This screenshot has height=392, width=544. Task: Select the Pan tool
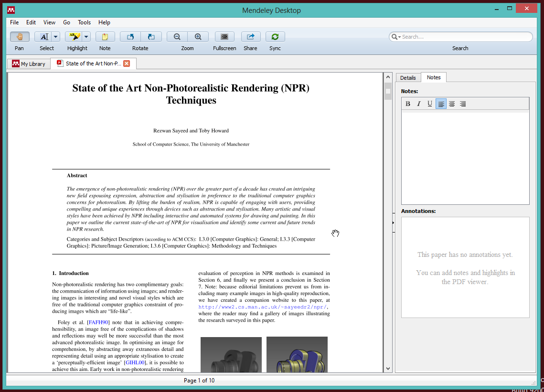19,37
